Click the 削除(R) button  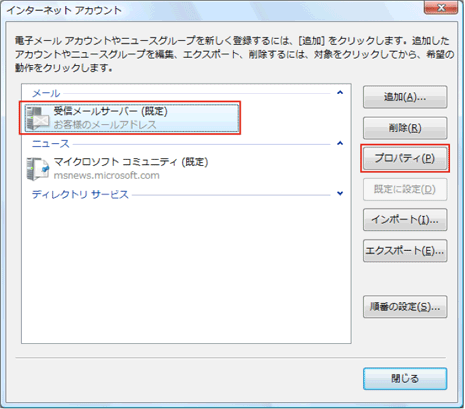tap(405, 128)
